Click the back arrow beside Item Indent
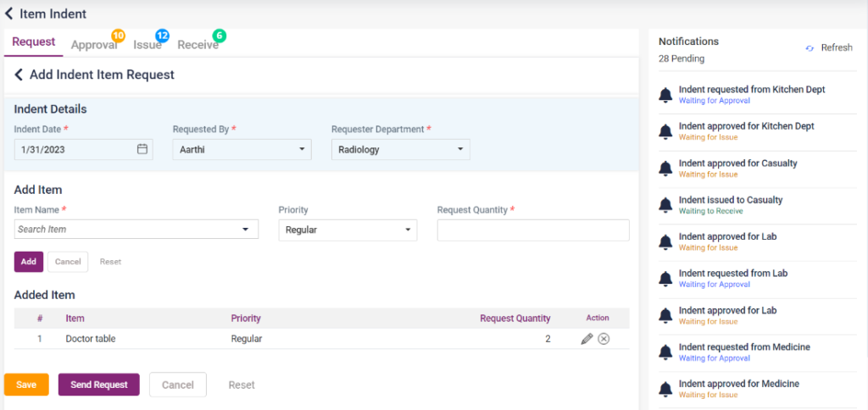Image resolution: width=868 pixels, height=410 pixels. (x=9, y=14)
